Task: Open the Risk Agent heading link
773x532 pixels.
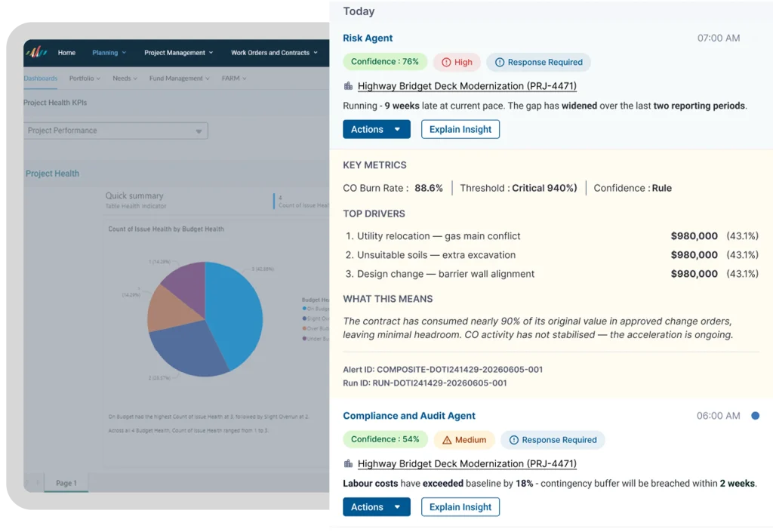Action: tap(368, 38)
